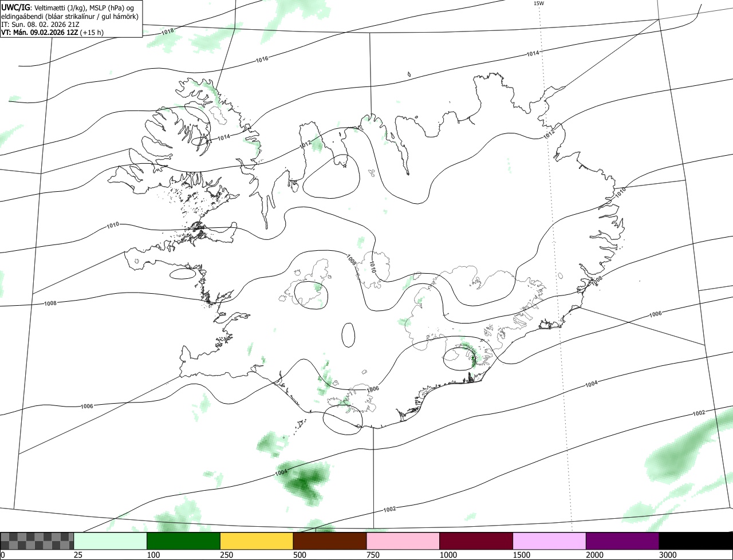The width and height of the screenshot is (733, 560).
Task: Click the legend value 1000
Action: click(448, 555)
